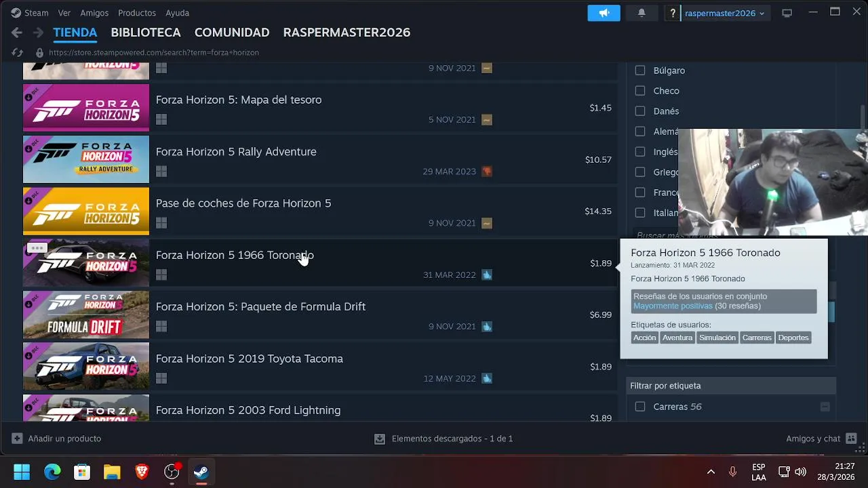Click the store URL address field

pos(154,52)
